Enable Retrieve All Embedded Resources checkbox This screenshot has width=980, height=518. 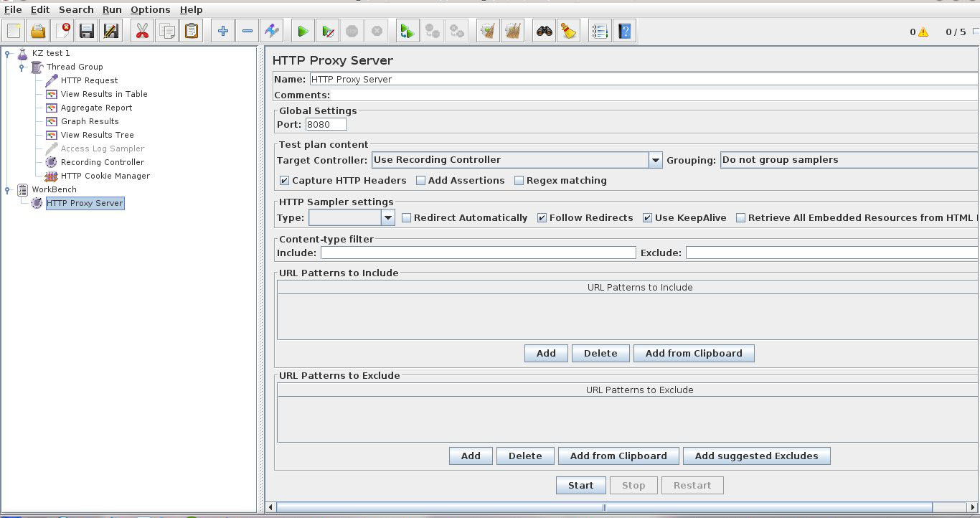coord(741,218)
